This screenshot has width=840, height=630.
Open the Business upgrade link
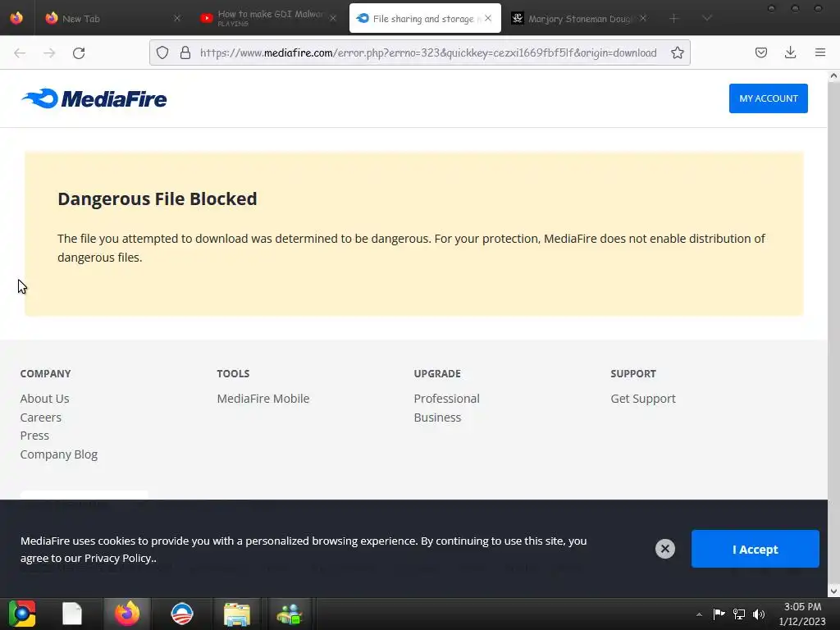tap(437, 418)
